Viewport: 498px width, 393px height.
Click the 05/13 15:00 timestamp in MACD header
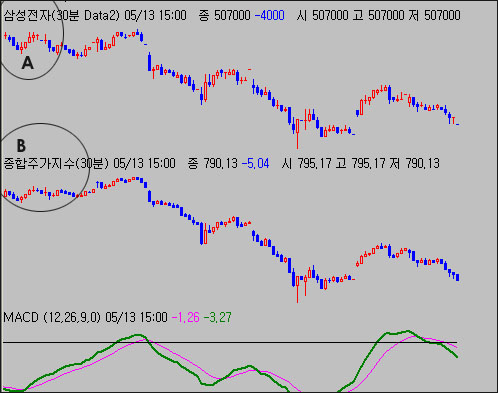click(x=136, y=317)
